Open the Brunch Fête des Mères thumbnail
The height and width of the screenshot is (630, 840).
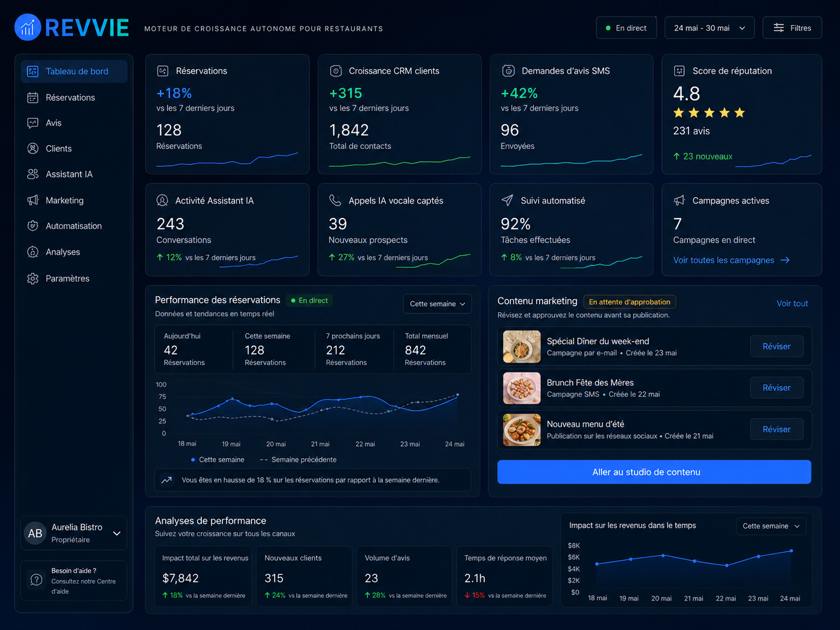[x=522, y=388]
